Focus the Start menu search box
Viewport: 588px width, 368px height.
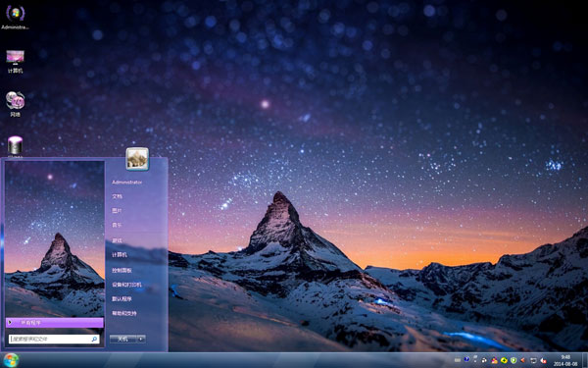pyautogui.click(x=54, y=340)
